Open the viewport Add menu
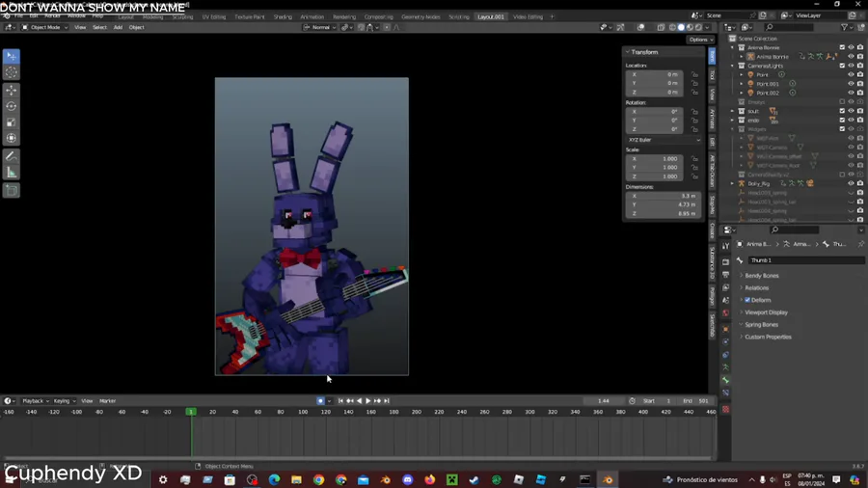Image resolution: width=868 pixels, height=488 pixels. tap(118, 27)
